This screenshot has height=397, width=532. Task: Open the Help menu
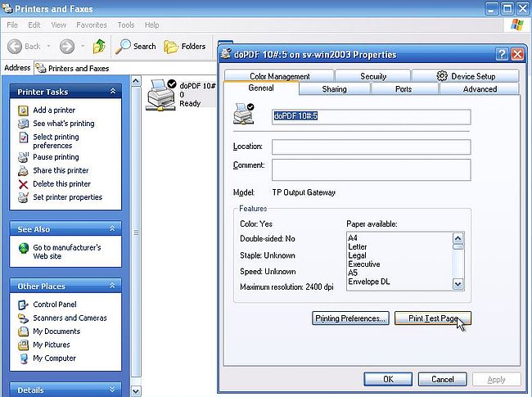pyautogui.click(x=151, y=25)
